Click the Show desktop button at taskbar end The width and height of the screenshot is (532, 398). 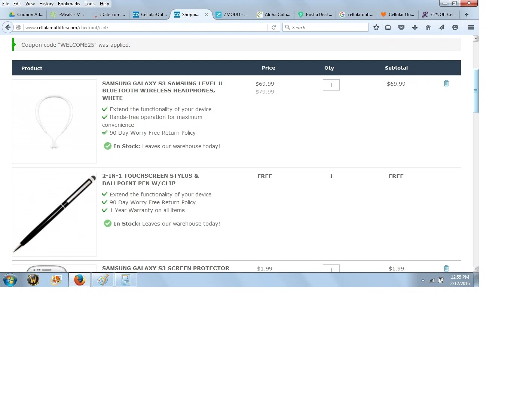(476, 280)
